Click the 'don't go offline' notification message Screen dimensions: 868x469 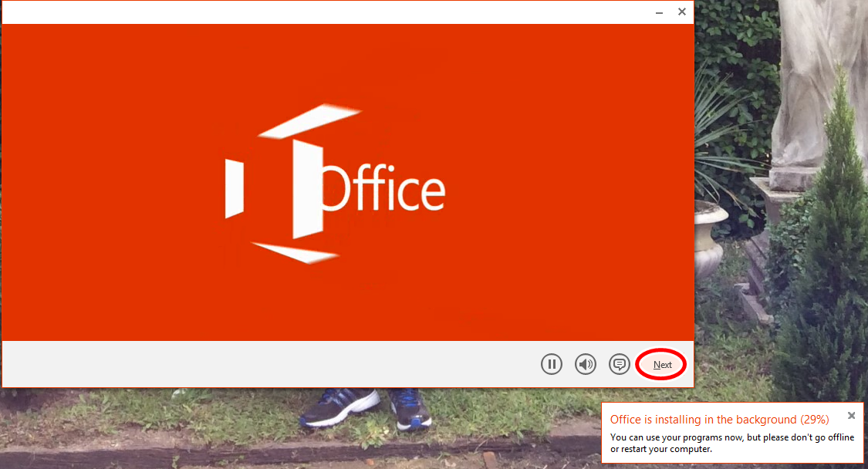coord(732,443)
